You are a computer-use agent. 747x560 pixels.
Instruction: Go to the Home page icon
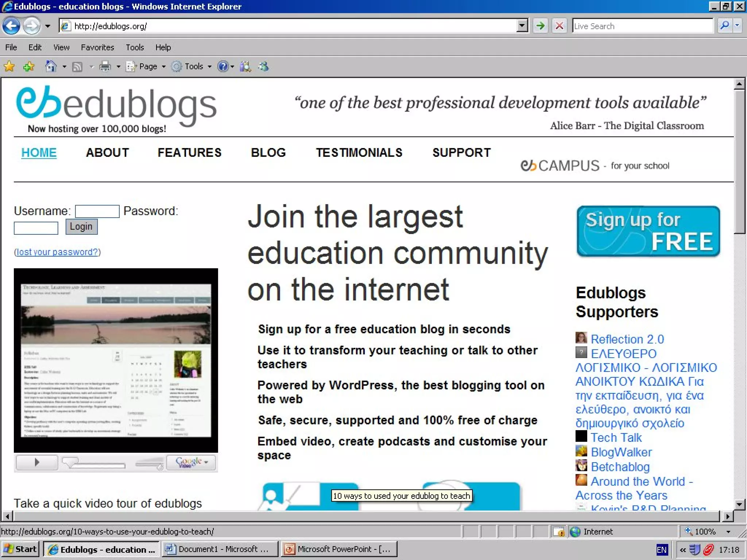(x=51, y=66)
